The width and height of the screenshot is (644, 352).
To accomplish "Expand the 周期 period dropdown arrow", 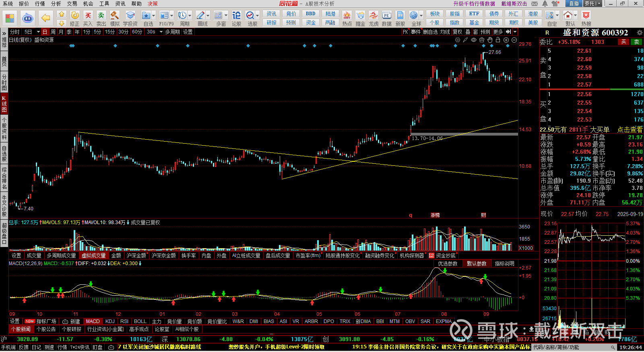I will click(x=190, y=16).
